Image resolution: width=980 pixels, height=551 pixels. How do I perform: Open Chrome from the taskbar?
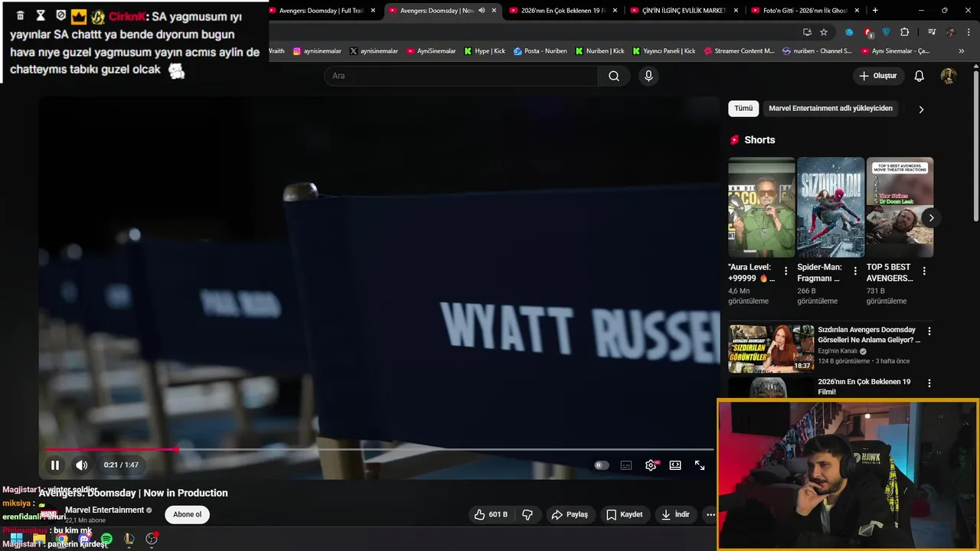tap(61, 539)
